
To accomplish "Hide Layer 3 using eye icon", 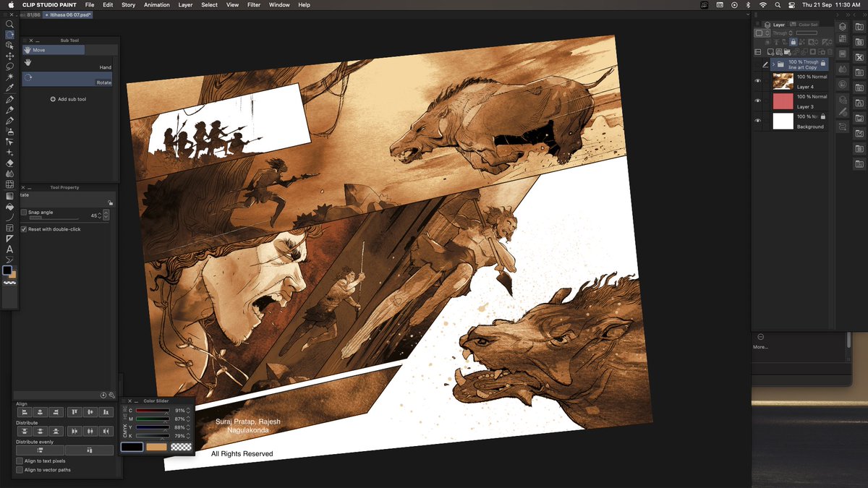I will pyautogui.click(x=758, y=101).
